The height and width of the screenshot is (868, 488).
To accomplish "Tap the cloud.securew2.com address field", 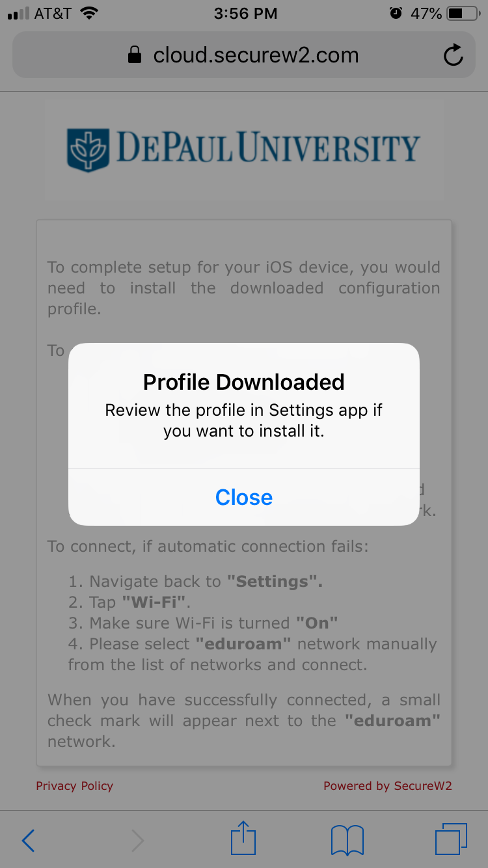I will [244, 55].
